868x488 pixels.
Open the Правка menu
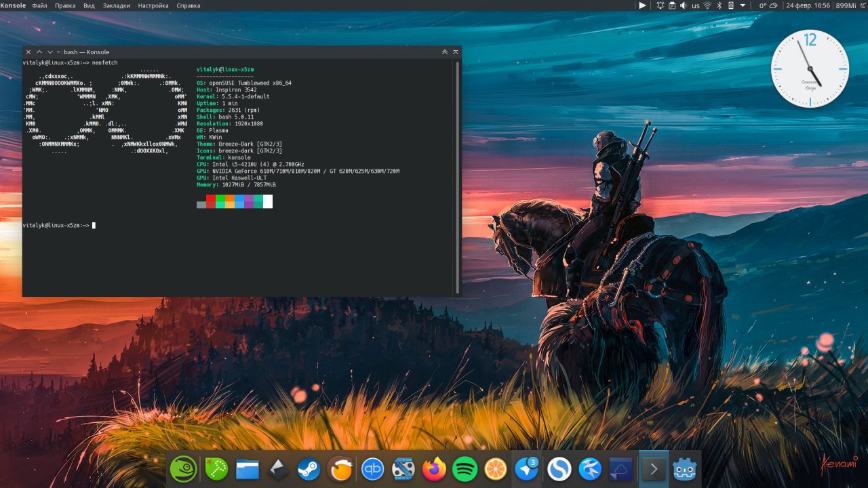(x=65, y=5)
